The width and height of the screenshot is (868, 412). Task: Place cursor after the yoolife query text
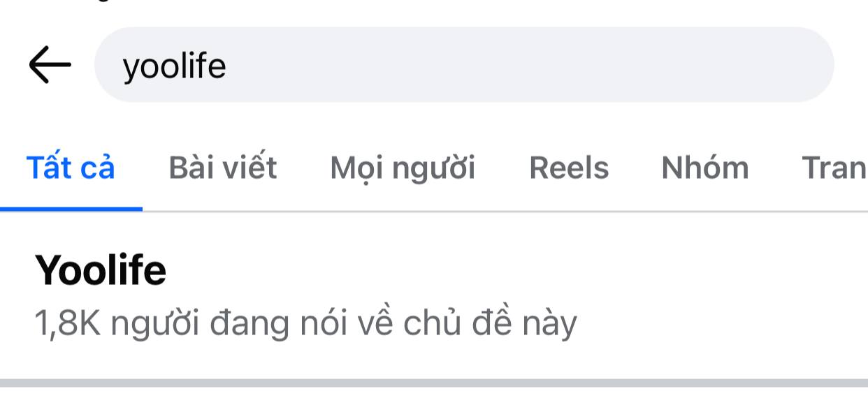228,66
